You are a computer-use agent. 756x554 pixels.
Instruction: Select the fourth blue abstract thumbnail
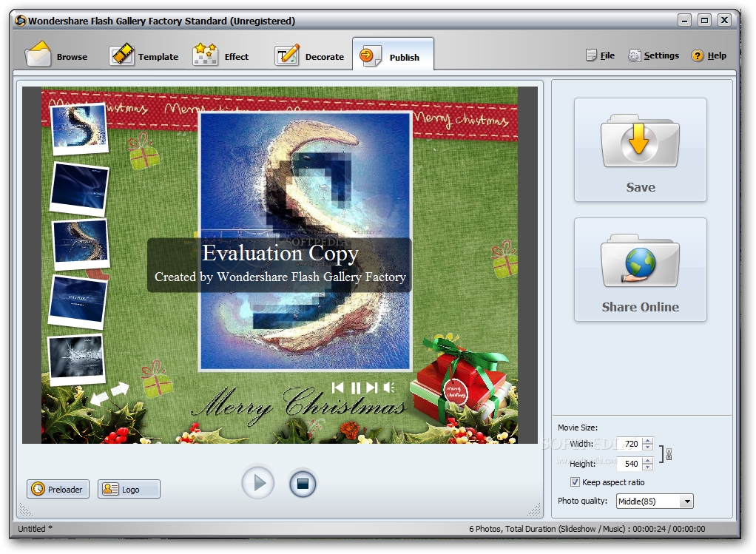pyautogui.click(x=78, y=302)
